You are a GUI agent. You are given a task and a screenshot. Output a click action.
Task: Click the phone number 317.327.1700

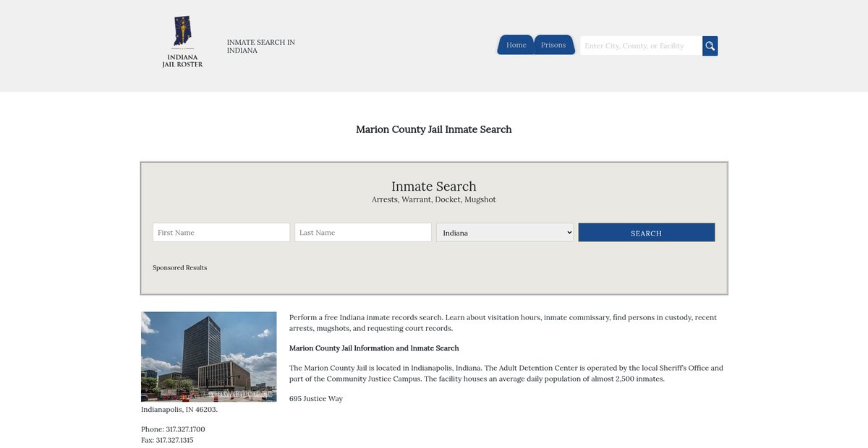(185, 429)
